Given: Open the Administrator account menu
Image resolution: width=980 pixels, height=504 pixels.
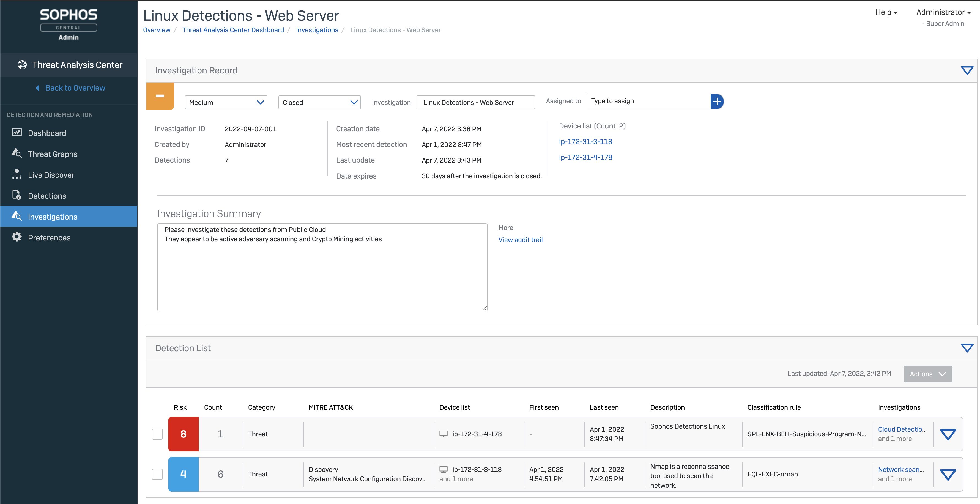Looking at the screenshot, I should point(943,12).
